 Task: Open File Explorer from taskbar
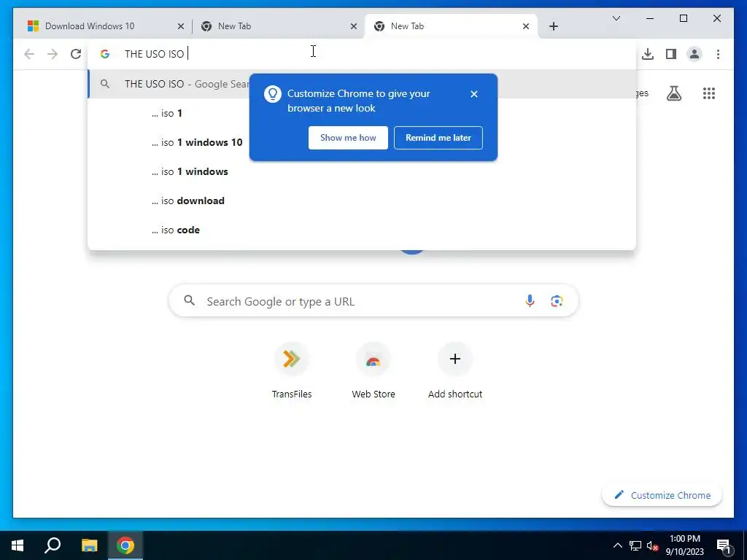coord(89,545)
